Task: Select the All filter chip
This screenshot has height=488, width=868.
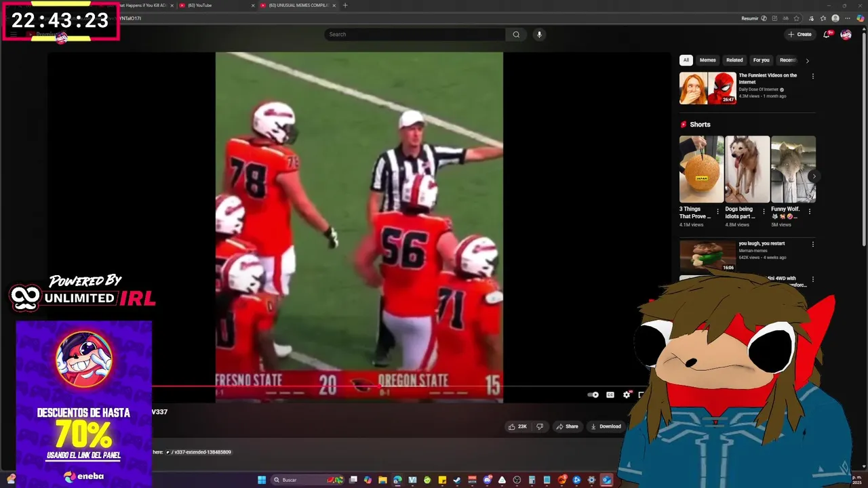Action: coord(686,60)
